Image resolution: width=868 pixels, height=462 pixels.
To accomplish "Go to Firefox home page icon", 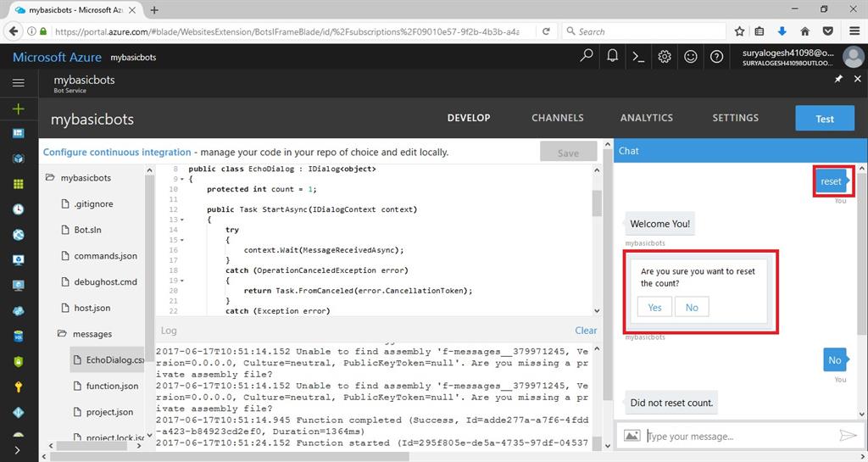I will (x=805, y=31).
